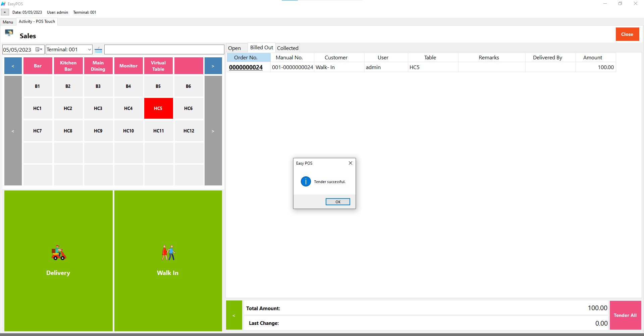Page tables forward with the gray right arrow
The width and height of the screenshot is (644, 336).
pos(213,131)
